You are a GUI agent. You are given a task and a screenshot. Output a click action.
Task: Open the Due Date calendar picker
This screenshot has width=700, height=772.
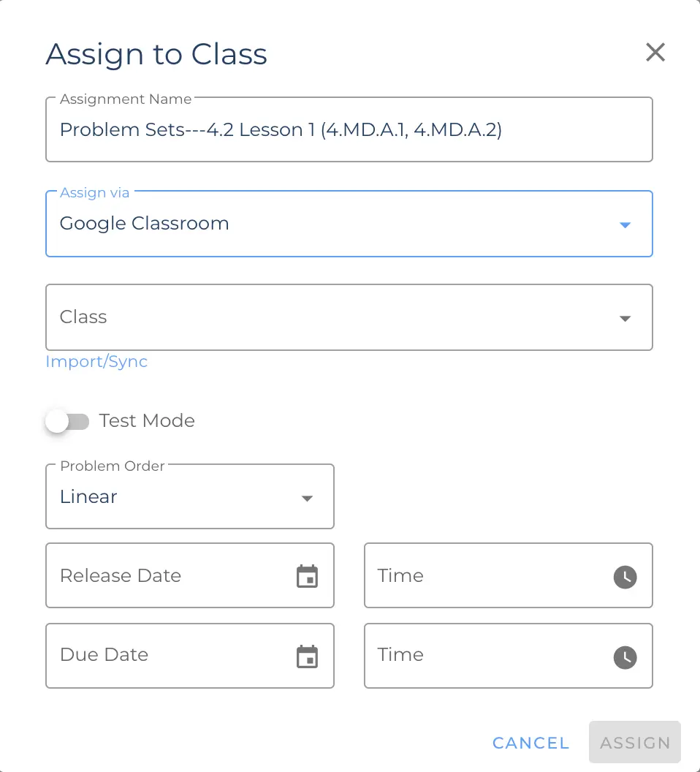307,656
